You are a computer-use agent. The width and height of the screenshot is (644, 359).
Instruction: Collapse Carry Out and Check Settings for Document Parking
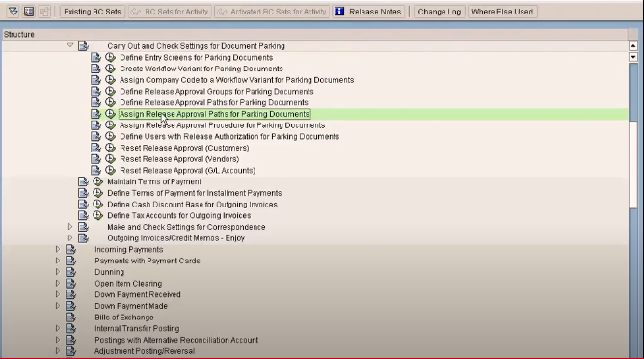[69, 45]
